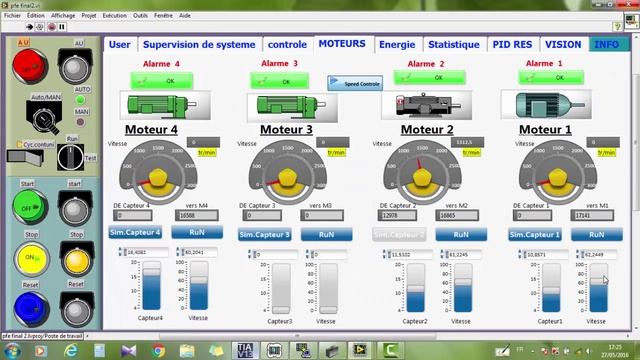
Task: Click Alarme 4 OK indicator
Action: pyautogui.click(x=162, y=81)
